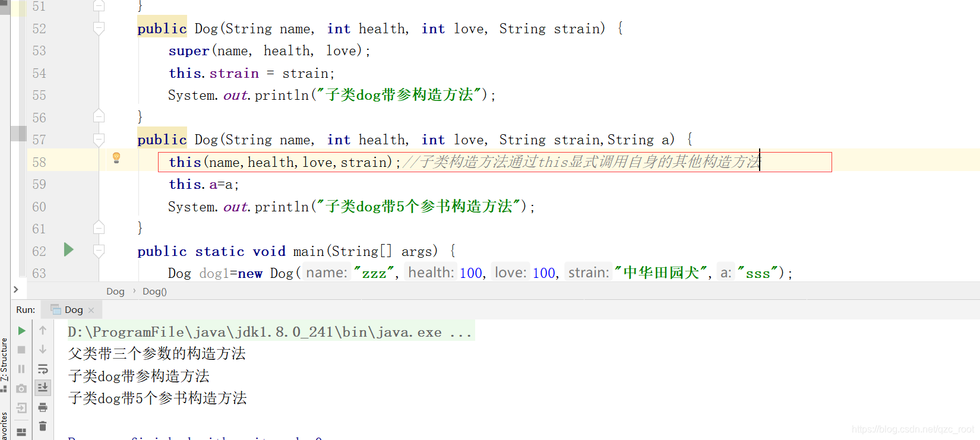Viewport: 980px width, 440px height.
Task: Click line number 58 in the gutter
Action: [39, 162]
